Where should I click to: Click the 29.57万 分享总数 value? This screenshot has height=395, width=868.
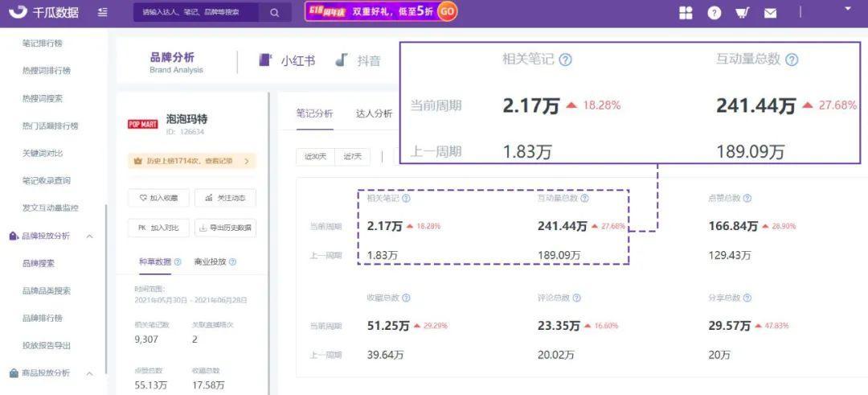pos(730,326)
